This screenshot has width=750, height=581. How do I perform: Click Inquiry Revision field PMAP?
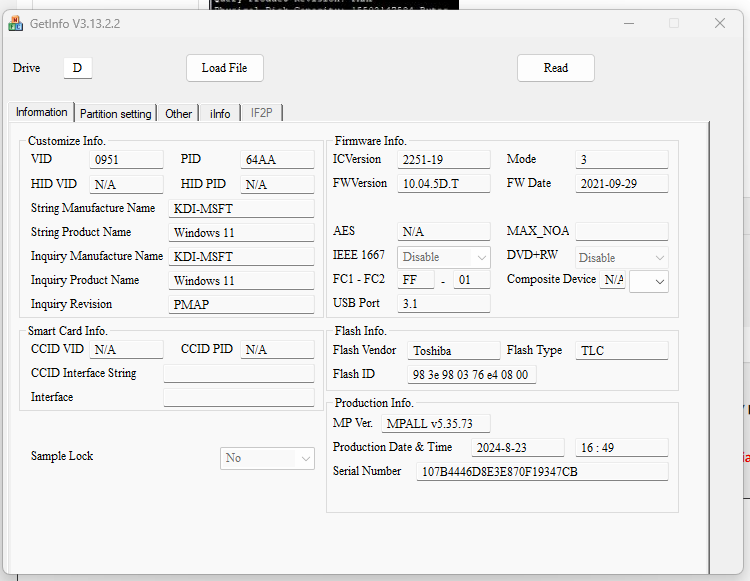(x=242, y=304)
